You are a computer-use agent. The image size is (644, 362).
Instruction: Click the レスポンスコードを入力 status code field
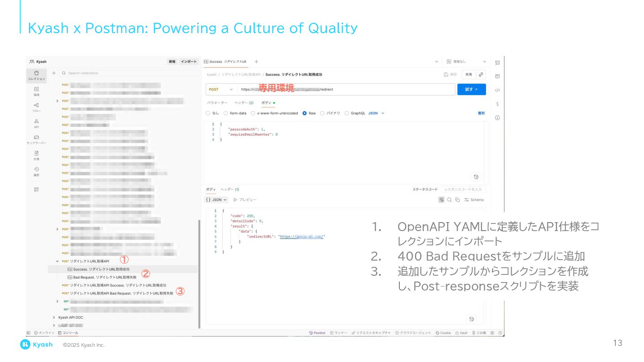coord(463,189)
